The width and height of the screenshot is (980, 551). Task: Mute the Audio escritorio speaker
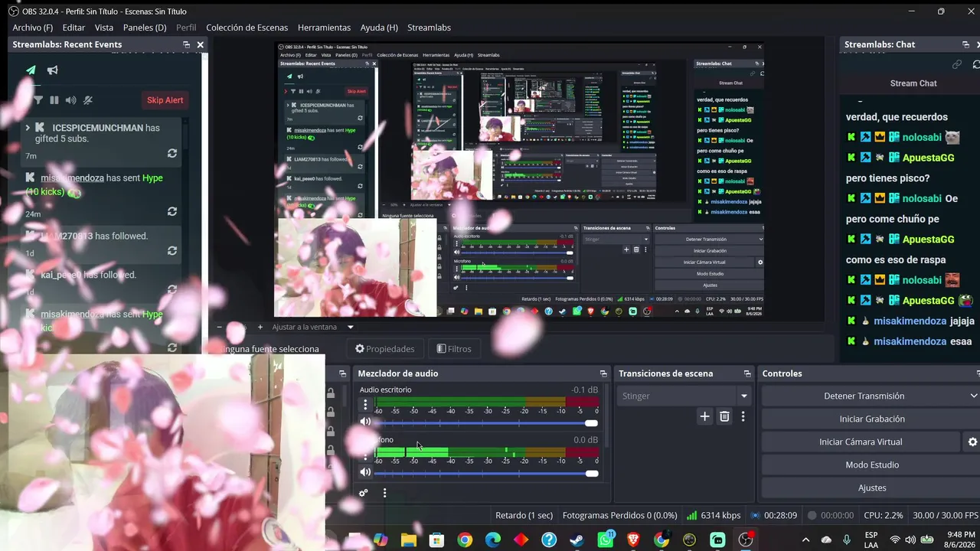point(365,422)
